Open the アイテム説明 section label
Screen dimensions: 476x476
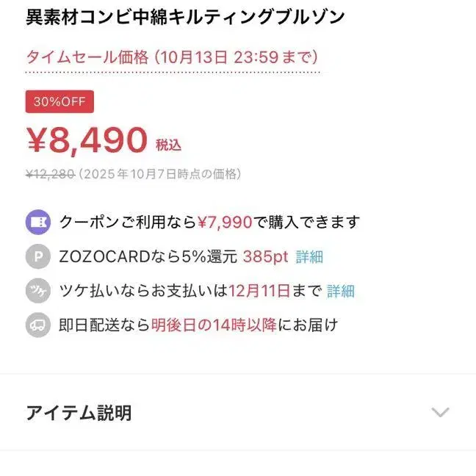click(x=79, y=413)
